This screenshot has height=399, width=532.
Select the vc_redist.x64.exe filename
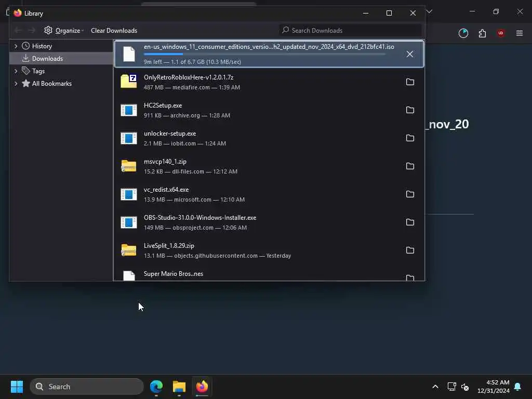click(166, 190)
